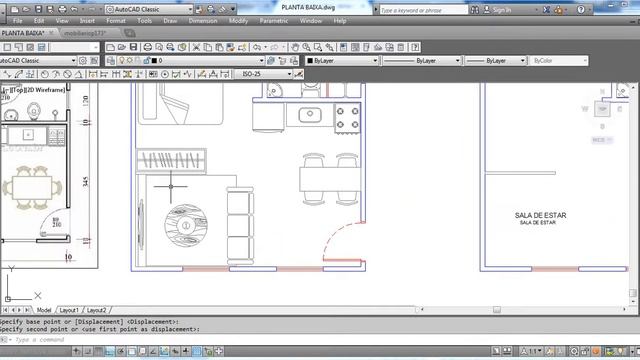Open Layer Properties Manager icon
Image resolution: width=640 pixels, height=360 pixels.
(x=111, y=61)
